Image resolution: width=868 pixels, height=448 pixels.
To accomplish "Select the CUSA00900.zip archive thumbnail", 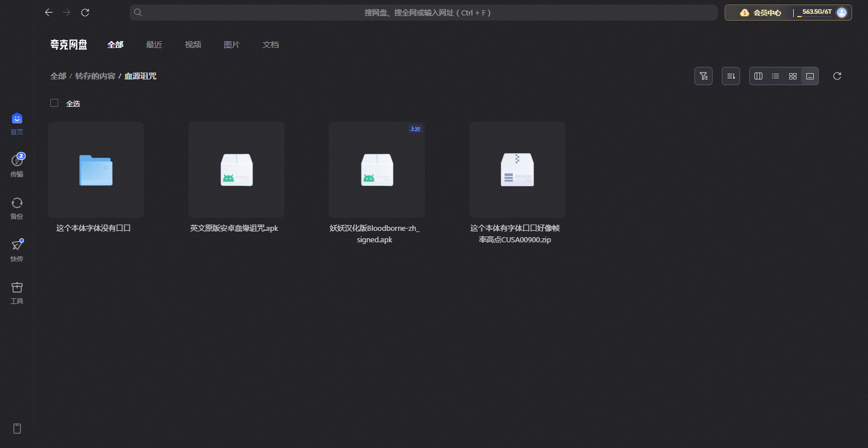I will click(517, 170).
